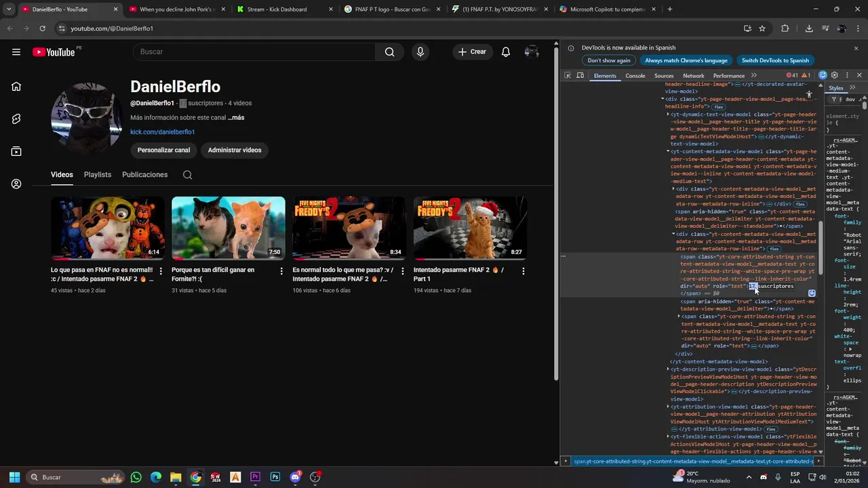The height and width of the screenshot is (488, 868).
Task: Open Chrome tab search dropdown
Action: click(9, 9)
